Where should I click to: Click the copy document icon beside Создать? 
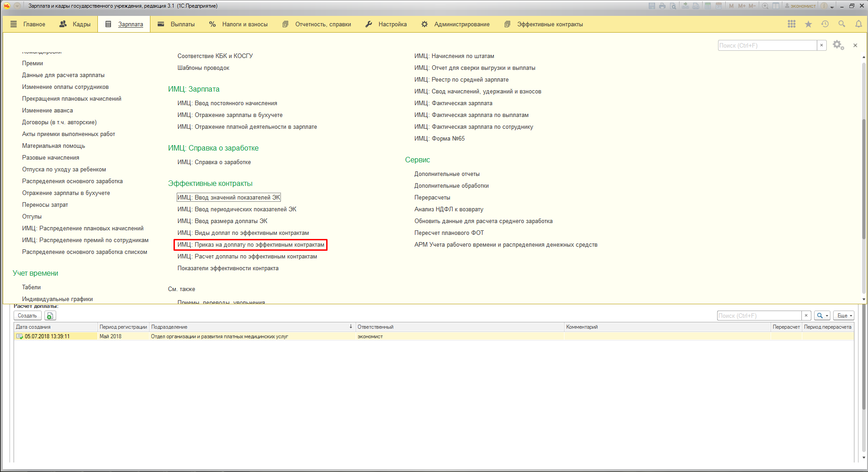coord(50,316)
